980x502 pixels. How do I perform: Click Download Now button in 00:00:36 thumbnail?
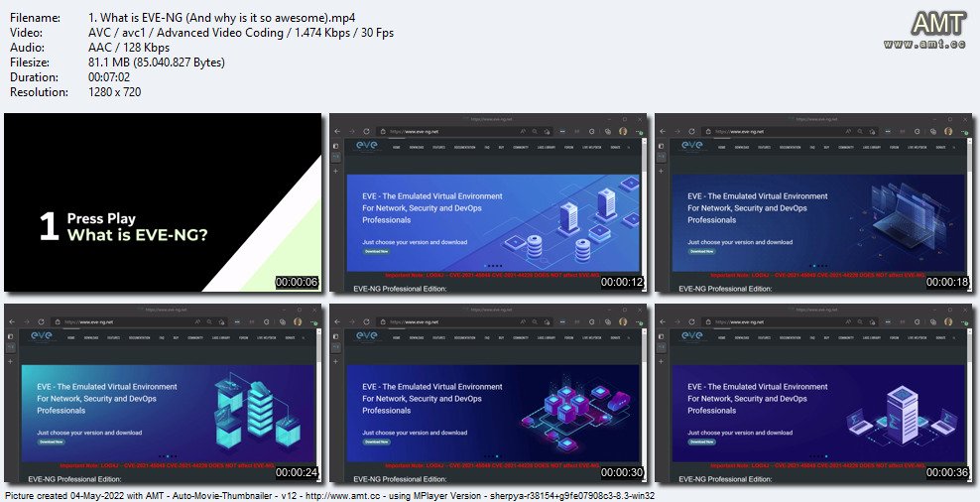702,442
